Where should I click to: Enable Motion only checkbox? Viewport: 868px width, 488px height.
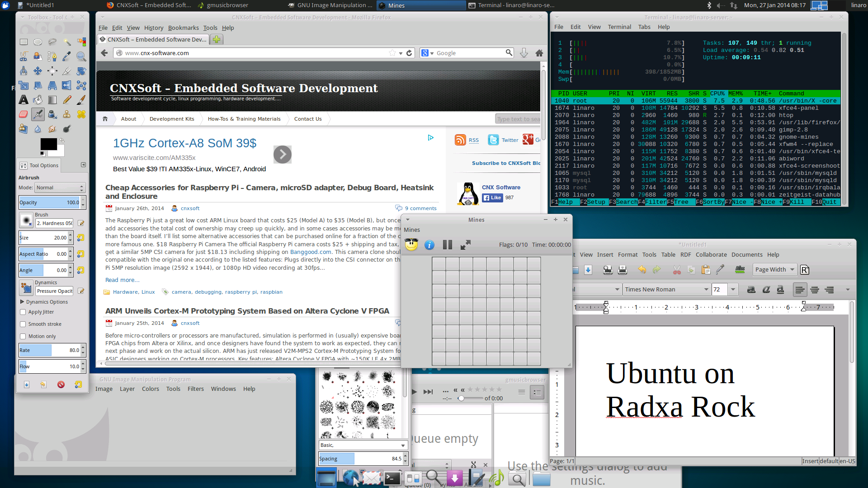pyautogui.click(x=23, y=336)
